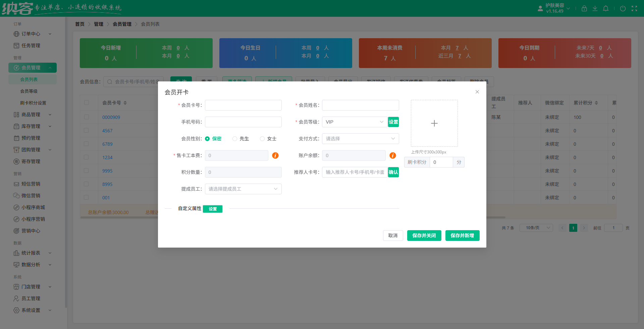Open 统计报表 in the sidebar
The height and width of the screenshot is (329, 644).
33,253
